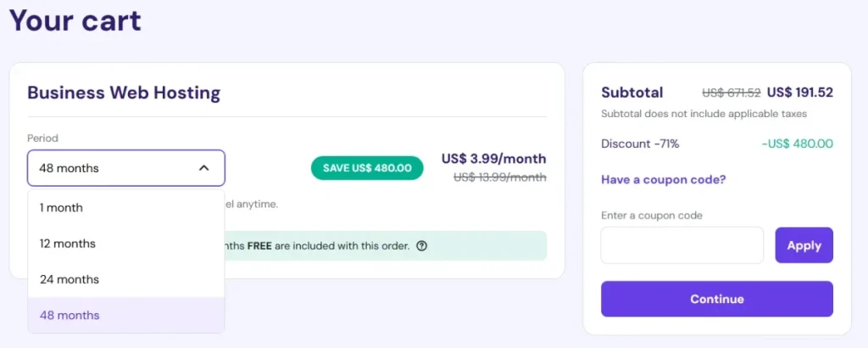868x348 pixels.
Task: Click the green SAVE US$ 480.00 badge
Action: pos(367,168)
